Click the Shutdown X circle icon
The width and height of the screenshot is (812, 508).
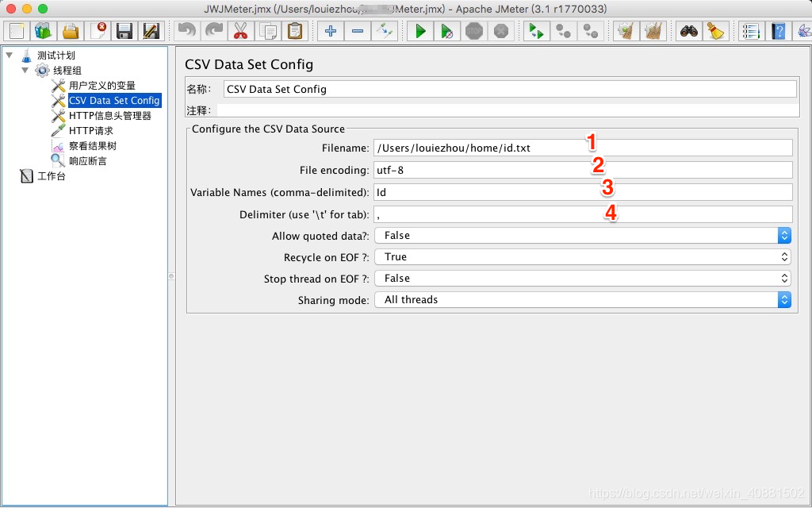[x=501, y=31]
